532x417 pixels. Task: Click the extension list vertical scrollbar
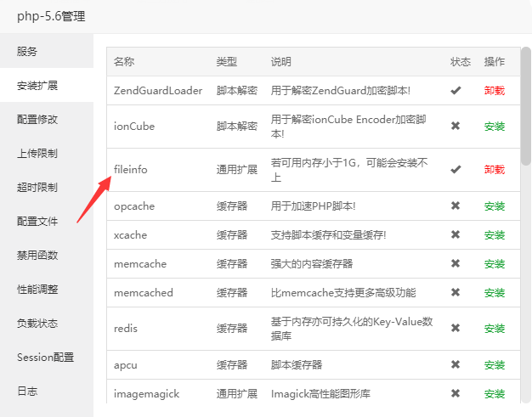tap(526, 106)
